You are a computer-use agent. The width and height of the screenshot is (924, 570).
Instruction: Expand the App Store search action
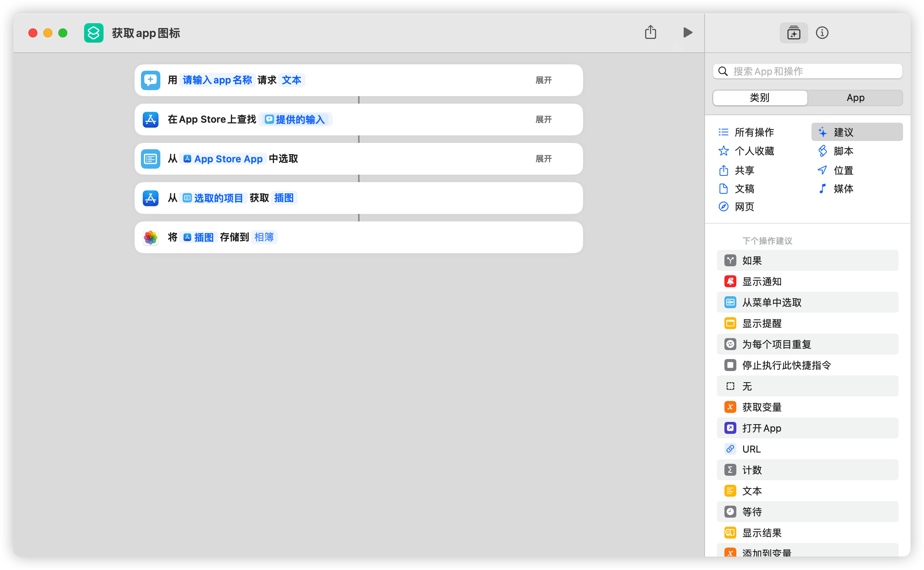[x=543, y=120]
